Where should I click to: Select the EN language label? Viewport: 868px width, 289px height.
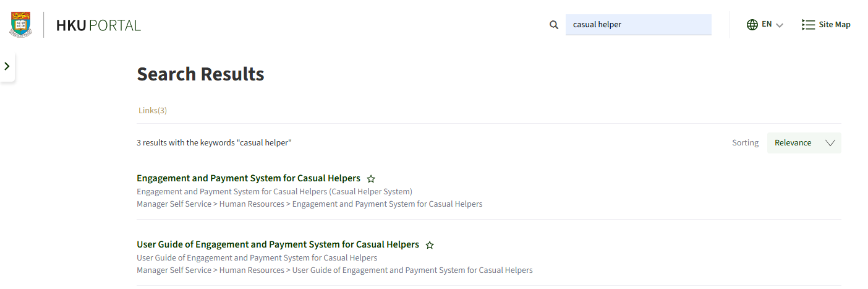(x=767, y=24)
